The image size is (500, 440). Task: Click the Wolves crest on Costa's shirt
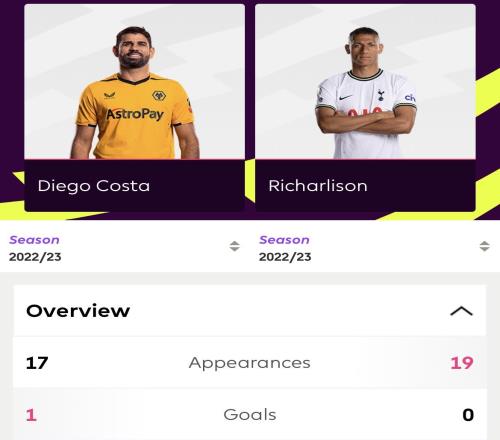(x=159, y=96)
